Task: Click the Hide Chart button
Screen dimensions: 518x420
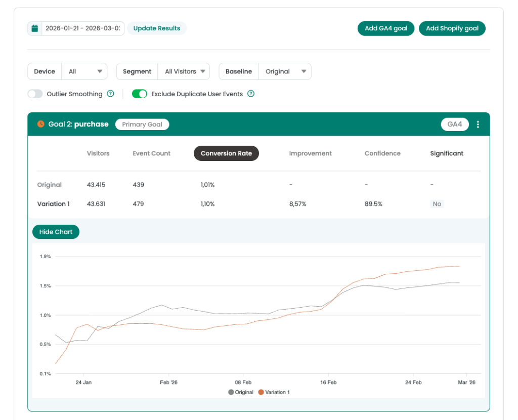Action: [56, 232]
